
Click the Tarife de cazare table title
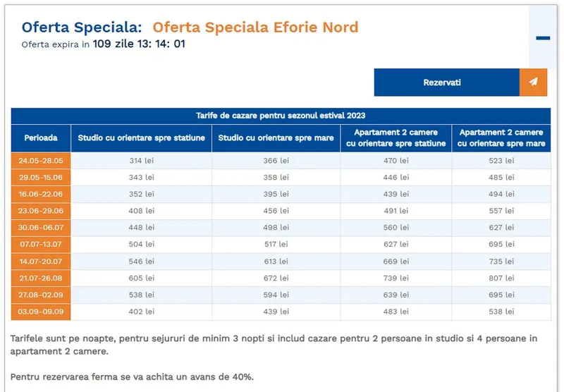coord(281,116)
